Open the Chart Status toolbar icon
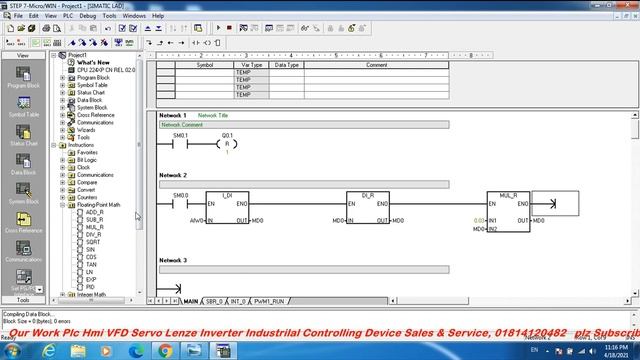The height and width of the screenshot is (360, 640). pyautogui.click(x=269, y=28)
